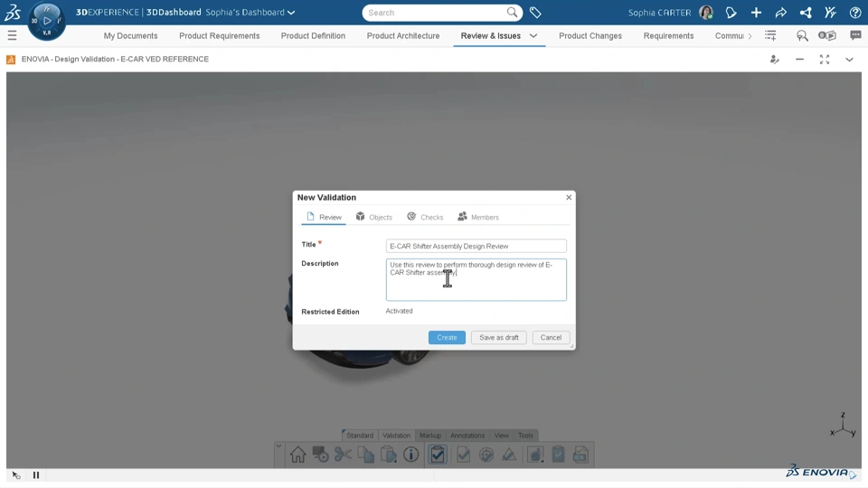The width and height of the screenshot is (868, 488).
Task: Open the Product Changes tab
Action: pyautogui.click(x=590, y=35)
